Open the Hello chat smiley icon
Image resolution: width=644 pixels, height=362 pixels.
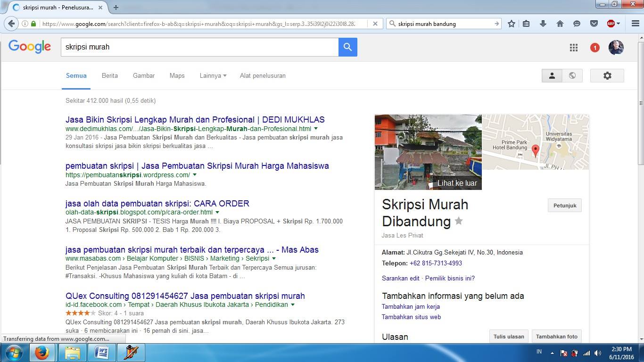[577, 24]
